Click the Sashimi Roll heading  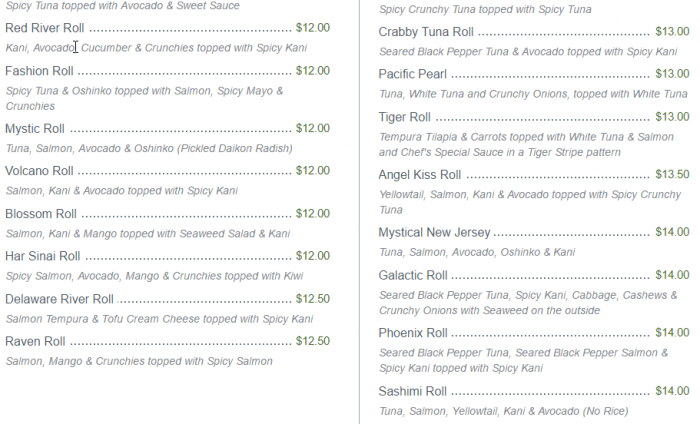(412, 391)
